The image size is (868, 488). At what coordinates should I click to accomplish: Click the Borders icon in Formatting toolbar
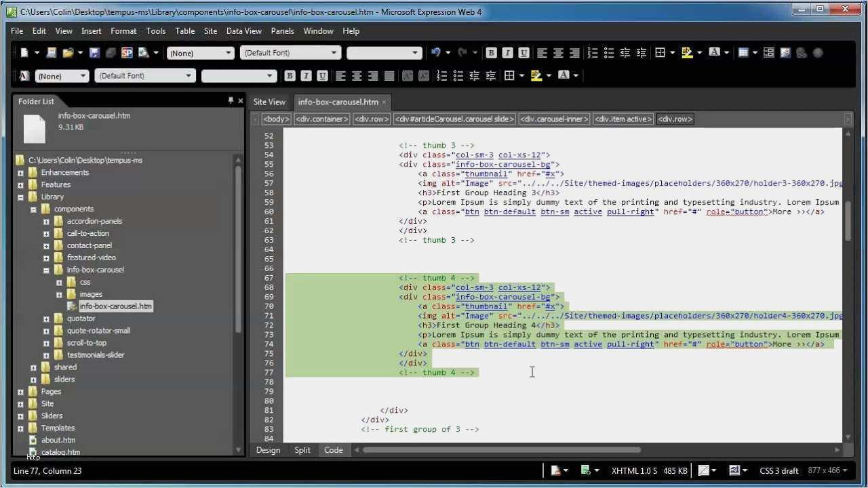pos(509,76)
